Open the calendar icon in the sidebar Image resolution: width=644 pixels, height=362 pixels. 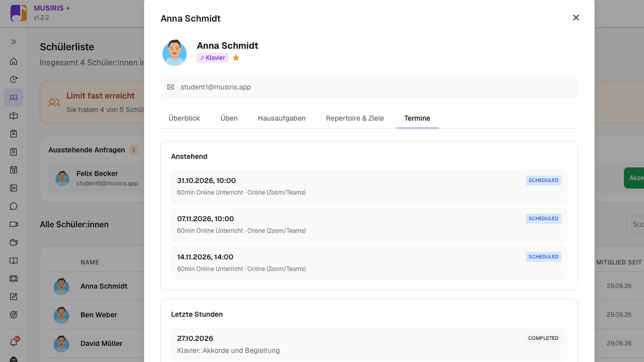14,170
